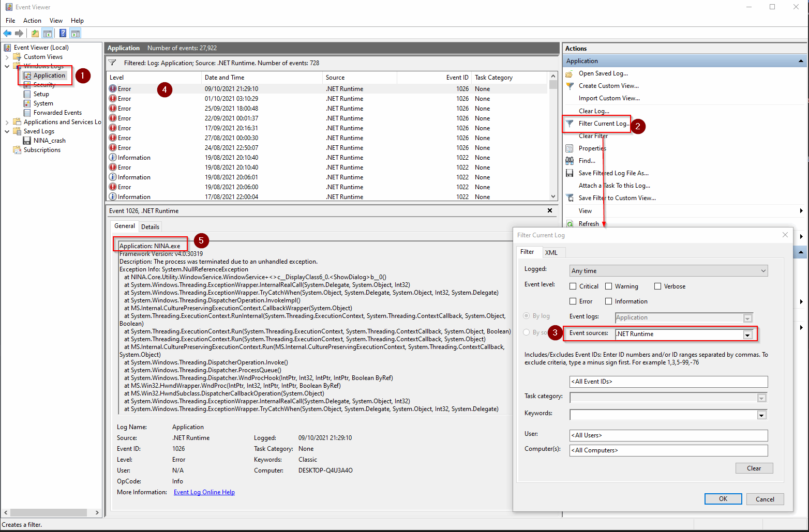
Task: Click the Filter Current Log funnel icon
Action: [570, 124]
